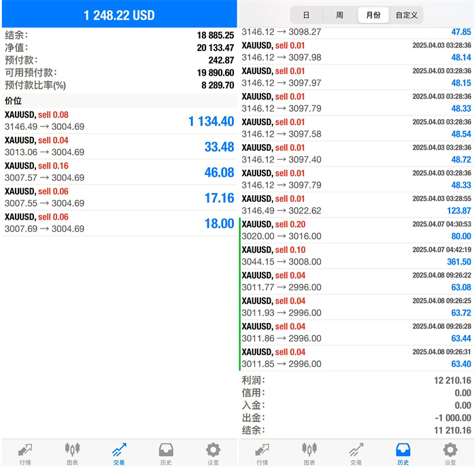Open 行情 quotes icon on trade screen
476x467 pixels.
tap(25, 453)
